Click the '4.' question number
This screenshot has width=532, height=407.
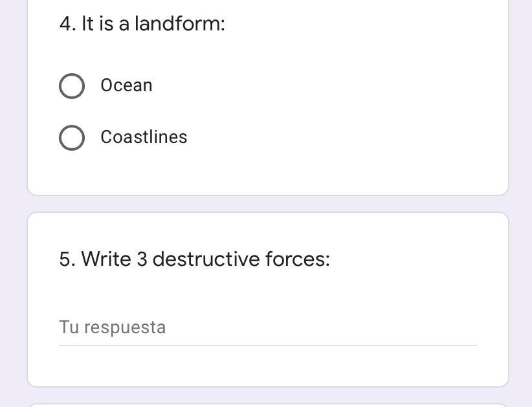coord(67,24)
